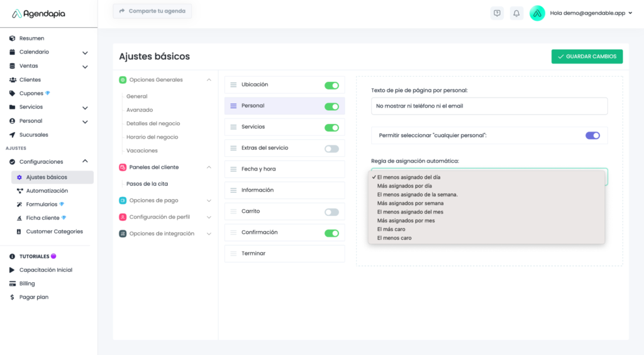Click the Clientes people icon in sidebar

pos(13,80)
